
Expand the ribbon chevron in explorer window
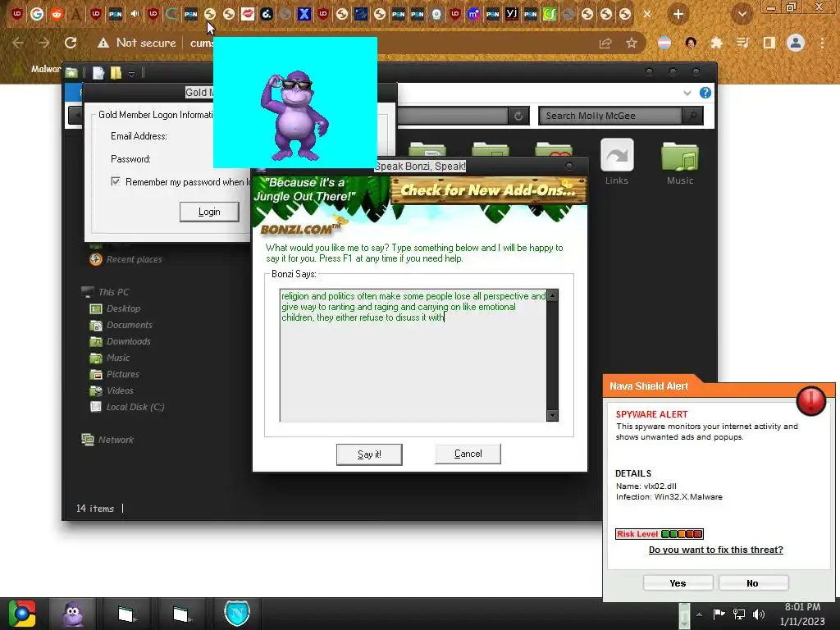pyautogui.click(x=687, y=94)
